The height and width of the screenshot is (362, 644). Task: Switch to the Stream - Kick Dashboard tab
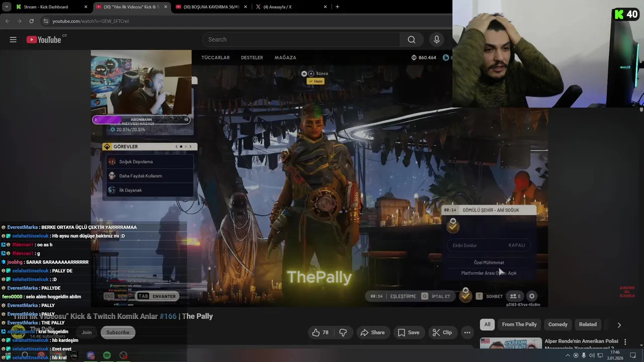pyautogui.click(x=46, y=7)
